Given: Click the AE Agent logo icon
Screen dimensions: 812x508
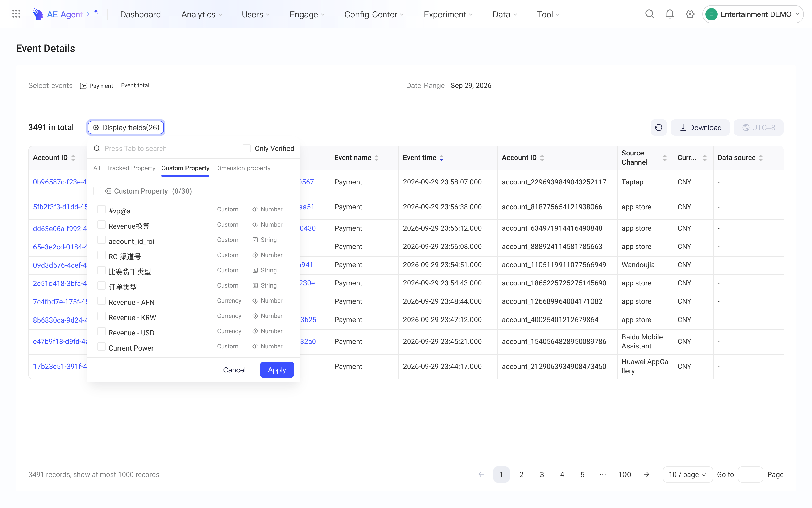Looking at the screenshot, I should pos(38,14).
